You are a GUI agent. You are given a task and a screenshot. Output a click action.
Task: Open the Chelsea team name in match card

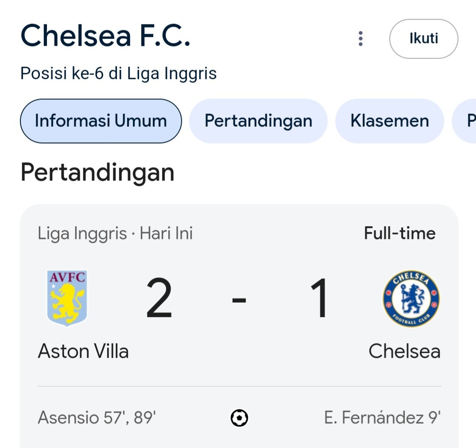click(404, 351)
